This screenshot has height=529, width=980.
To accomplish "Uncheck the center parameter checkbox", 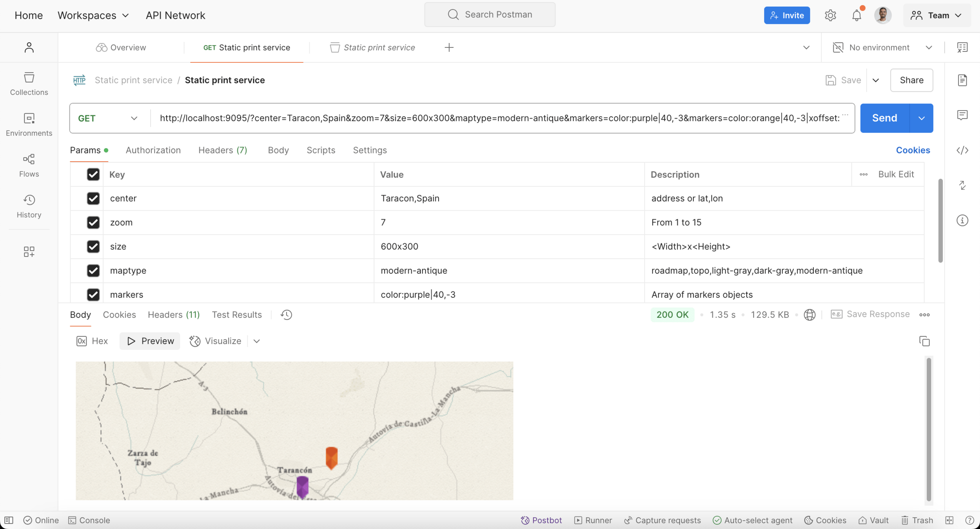I will click(93, 198).
